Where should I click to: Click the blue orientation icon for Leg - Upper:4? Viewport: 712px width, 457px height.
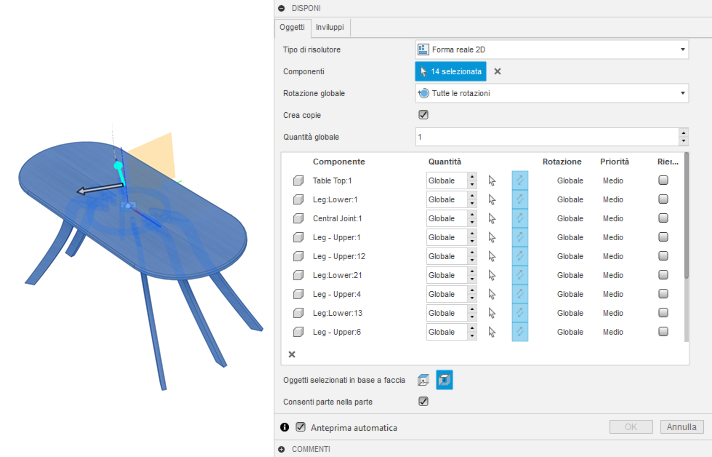click(520, 294)
